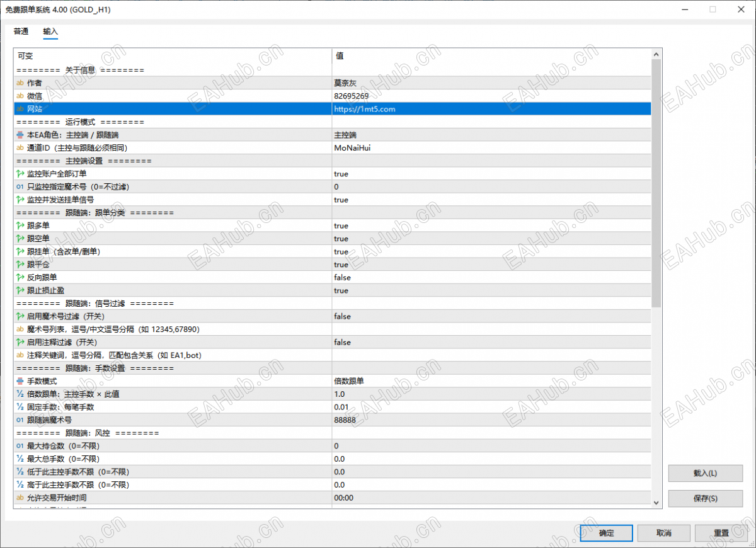Screen dimensions: 756x548
Task: Click the double icon beside 低于此主控手数不跟
Action: [x=20, y=472]
